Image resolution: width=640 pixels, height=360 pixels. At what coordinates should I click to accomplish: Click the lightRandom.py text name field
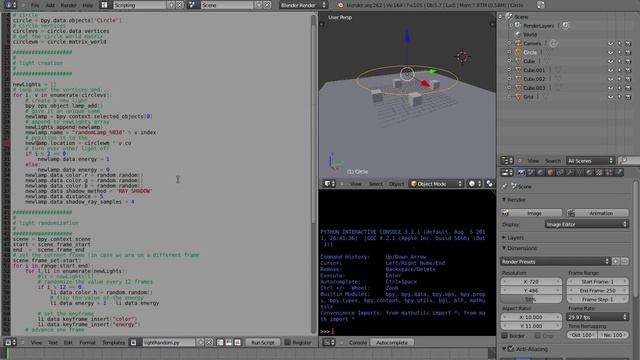168,342
